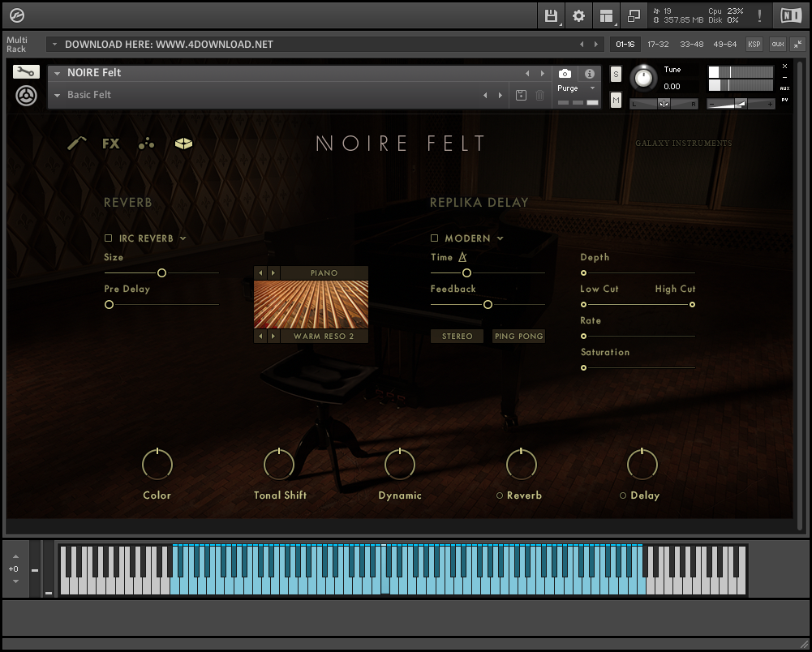Click the Color knob

157,465
